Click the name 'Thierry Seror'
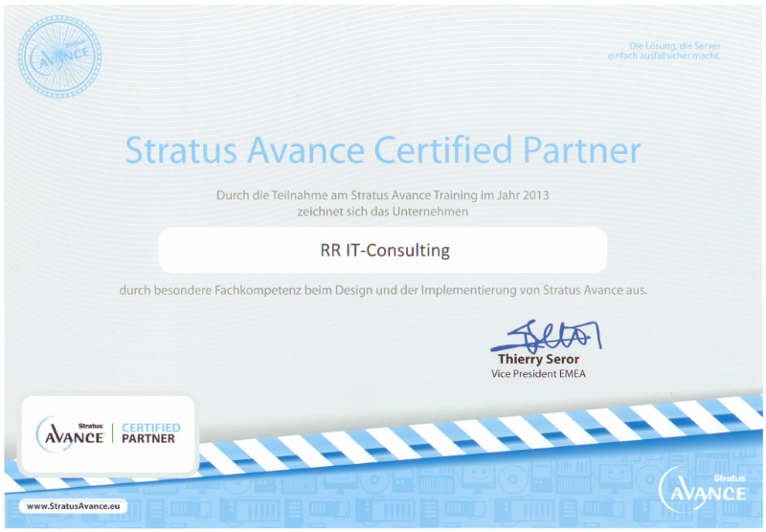Image resolution: width=766 pixels, height=532 pixels. tap(538, 359)
